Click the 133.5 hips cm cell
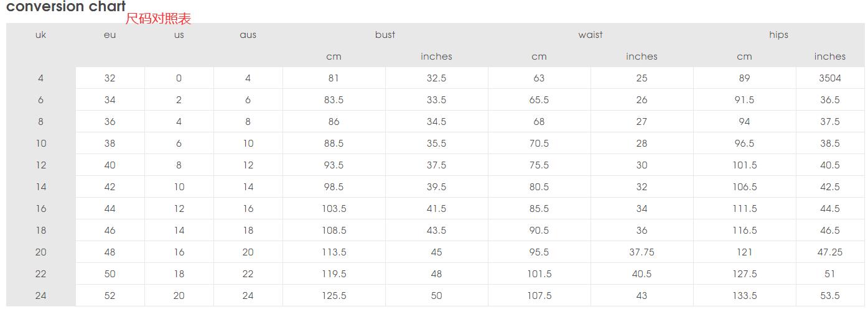 click(744, 296)
